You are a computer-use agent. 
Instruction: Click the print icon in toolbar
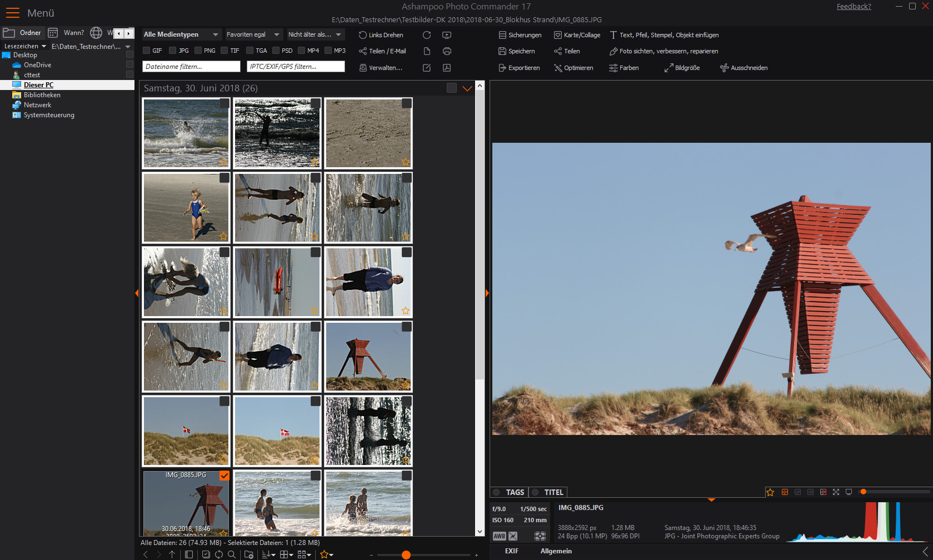pyautogui.click(x=447, y=51)
